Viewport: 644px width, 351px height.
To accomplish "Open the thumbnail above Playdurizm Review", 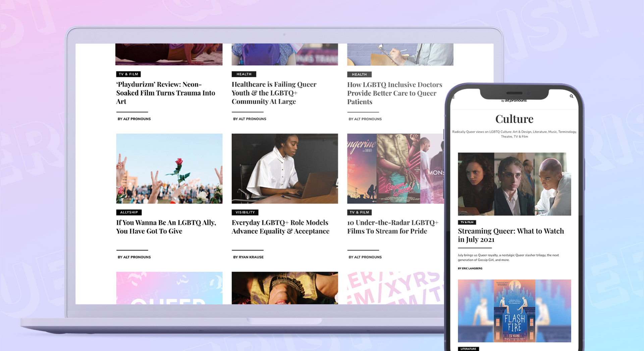I will [169, 54].
